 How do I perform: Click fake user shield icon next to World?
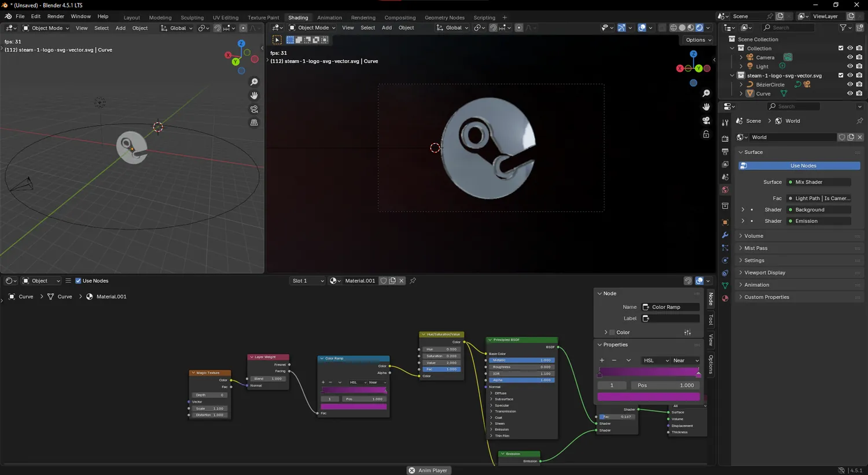(x=842, y=137)
